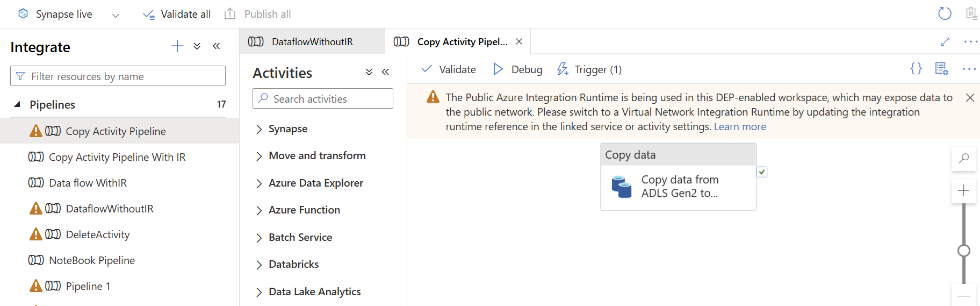Screen dimensions: 980x306
Task: Switch to the DataflowWithoutIR tab
Action: coord(312,42)
